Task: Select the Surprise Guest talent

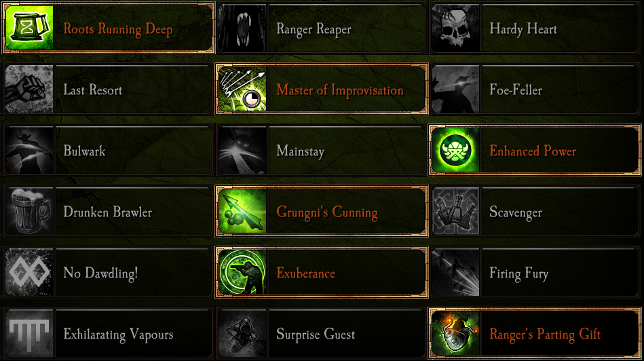Action: [x=322, y=332]
